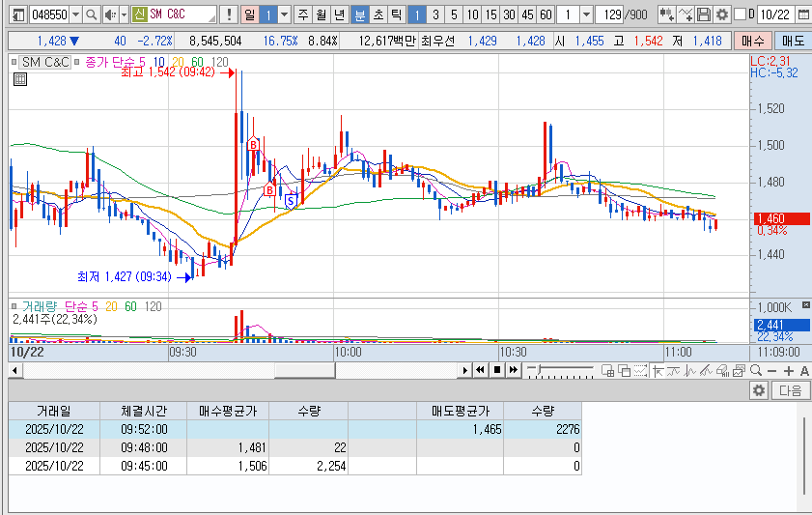Open the date 10/22 dropdown arrow

click(x=803, y=14)
